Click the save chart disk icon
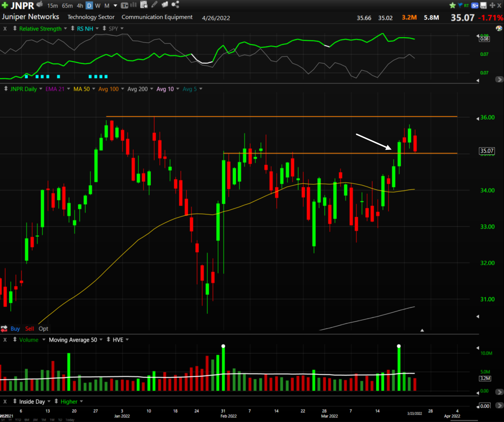504x422 pixels. point(483,5)
